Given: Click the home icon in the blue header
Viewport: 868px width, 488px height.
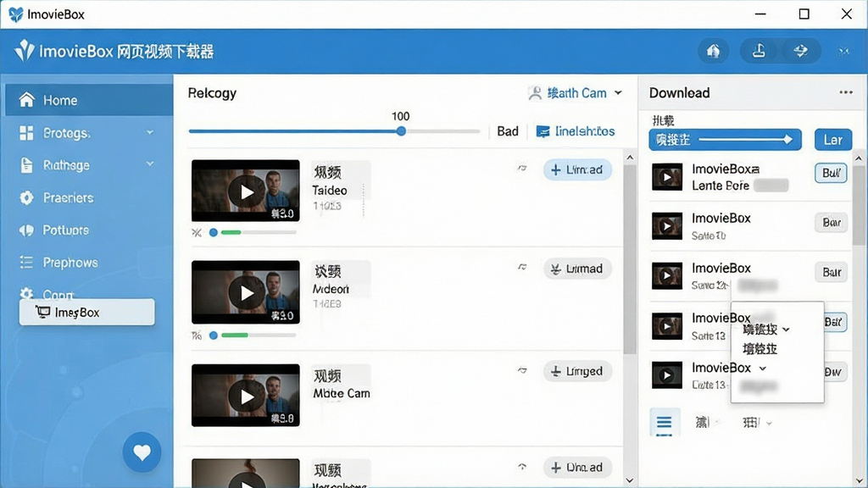Looking at the screenshot, I should click(714, 51).
